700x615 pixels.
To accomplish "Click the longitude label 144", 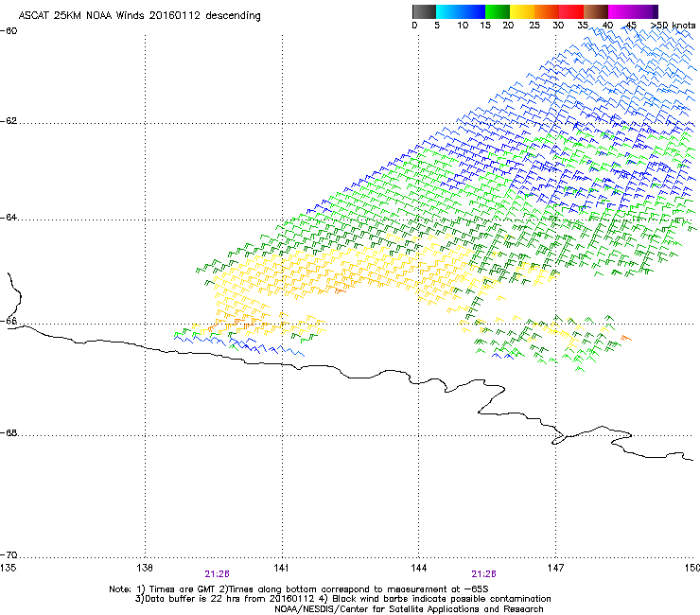I will (419, 568).
